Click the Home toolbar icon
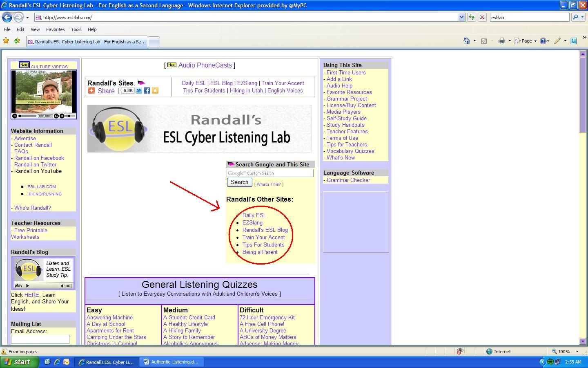 pyautogui.click(x=467, y=41)
